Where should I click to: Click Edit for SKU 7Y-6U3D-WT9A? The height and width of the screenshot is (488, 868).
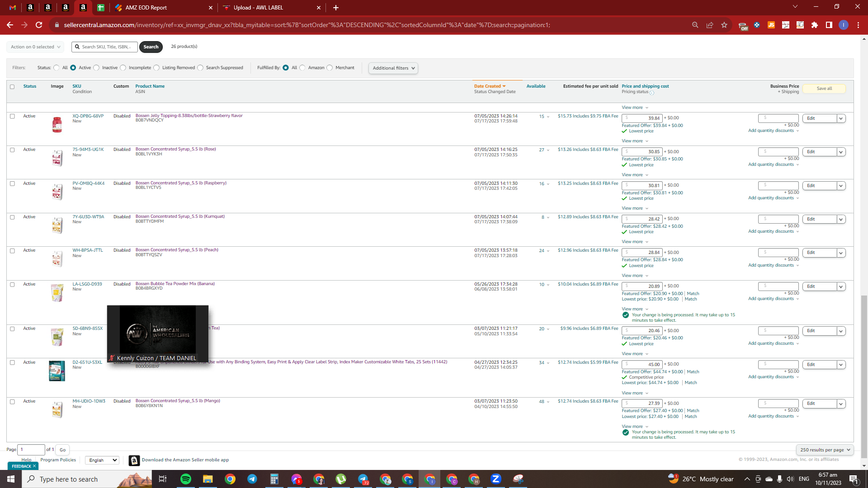(819, 219)
